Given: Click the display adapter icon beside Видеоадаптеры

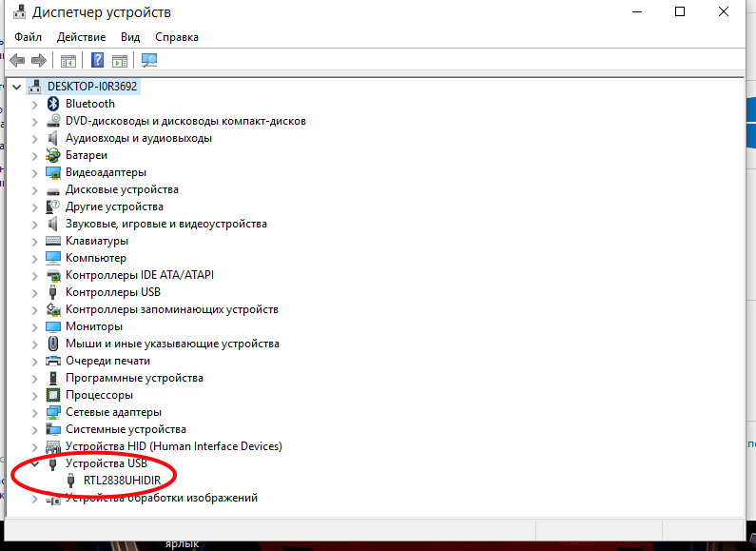Looking at the screenshot, I should pos(52,172).
